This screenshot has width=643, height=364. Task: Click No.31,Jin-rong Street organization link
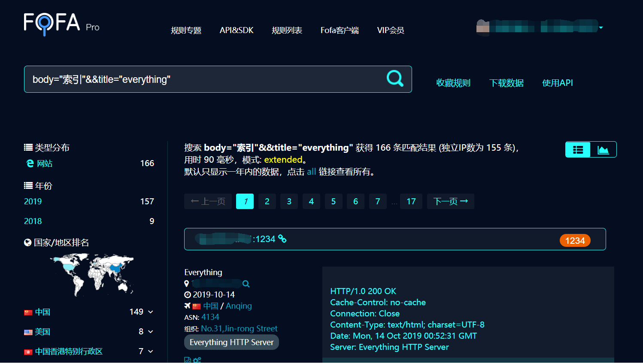point(239,329)
